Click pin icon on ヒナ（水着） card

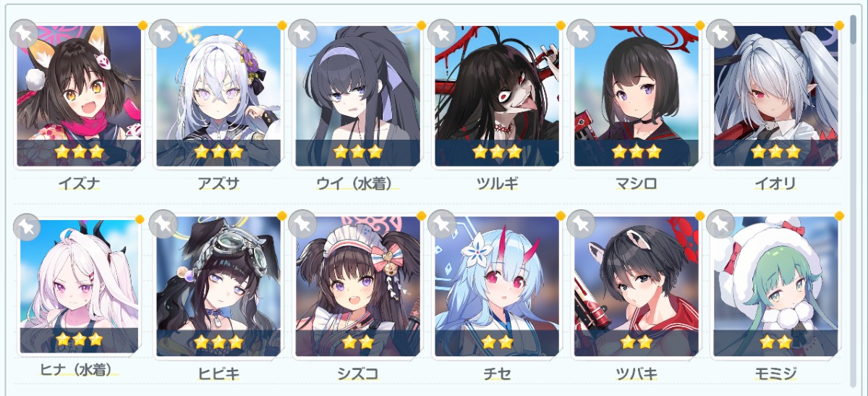pos(26,226)
